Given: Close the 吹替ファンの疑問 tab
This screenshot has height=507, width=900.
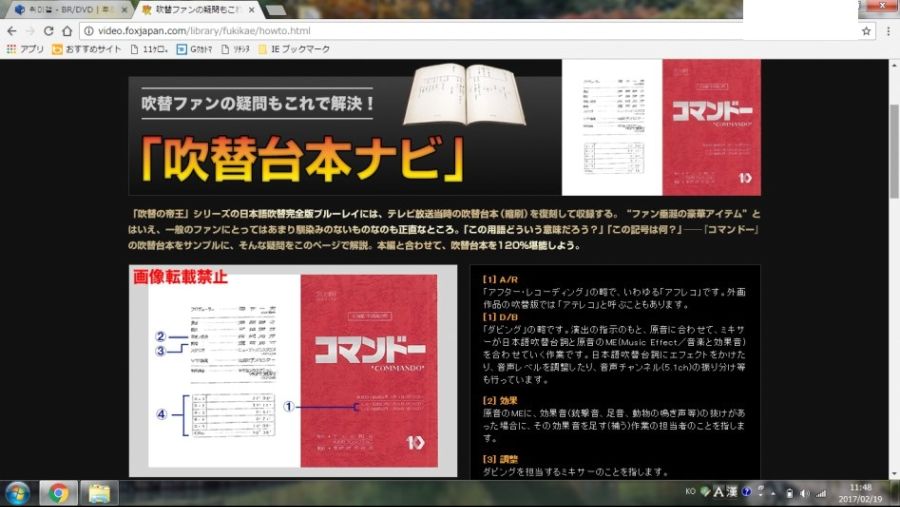Looking at the screenshot, I should [x=252, y=10].
